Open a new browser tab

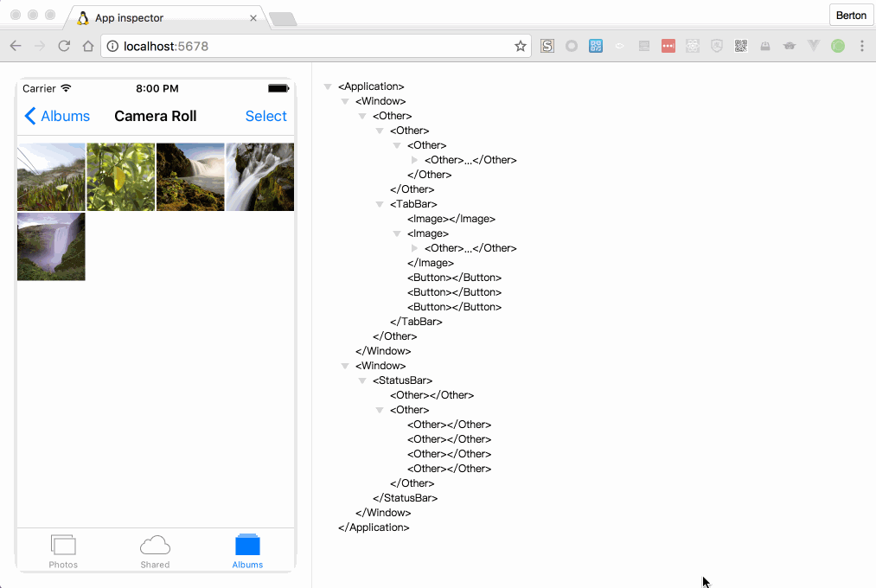pos(283,19)
